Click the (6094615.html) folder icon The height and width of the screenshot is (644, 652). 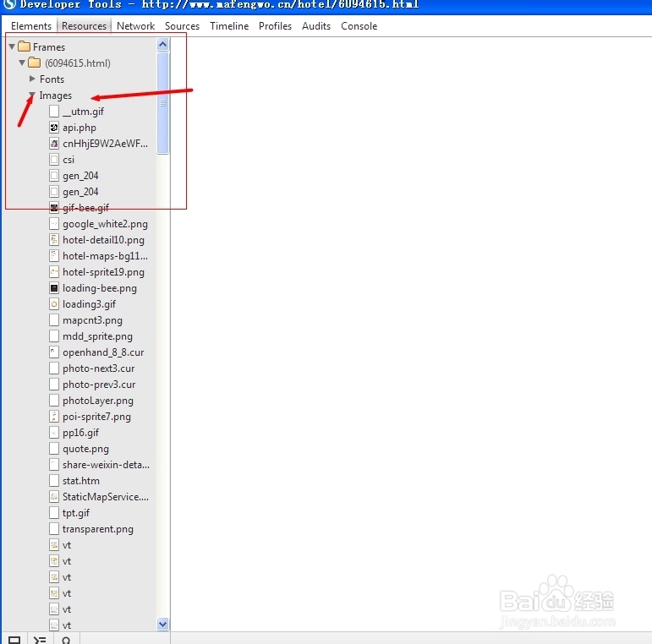pos(34,63)
